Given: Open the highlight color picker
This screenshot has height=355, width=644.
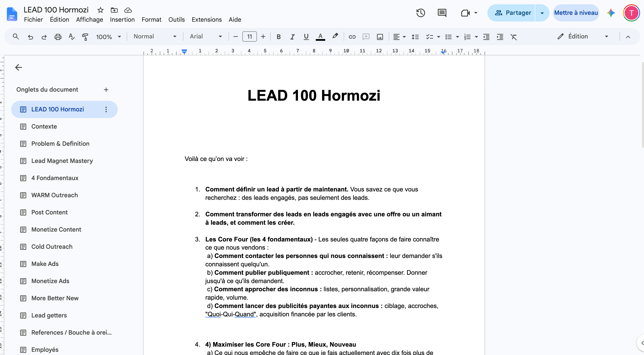Looking at the screenshot, I should [x=335, y=36].
